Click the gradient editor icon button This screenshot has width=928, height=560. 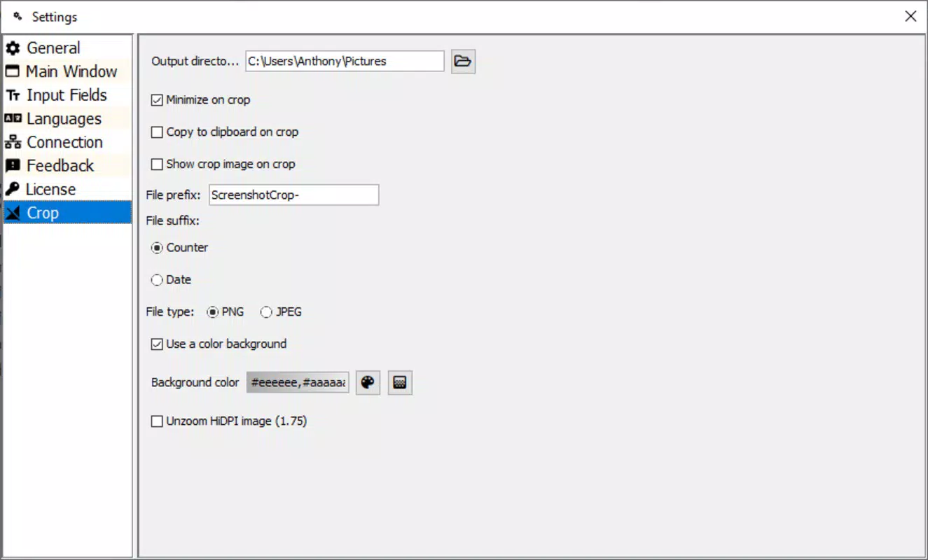point(400,383)
